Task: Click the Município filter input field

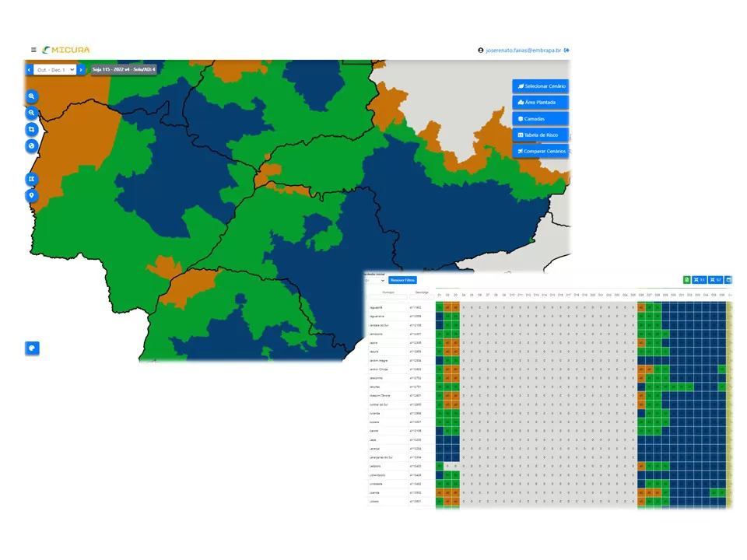Action: click(388, 297)
